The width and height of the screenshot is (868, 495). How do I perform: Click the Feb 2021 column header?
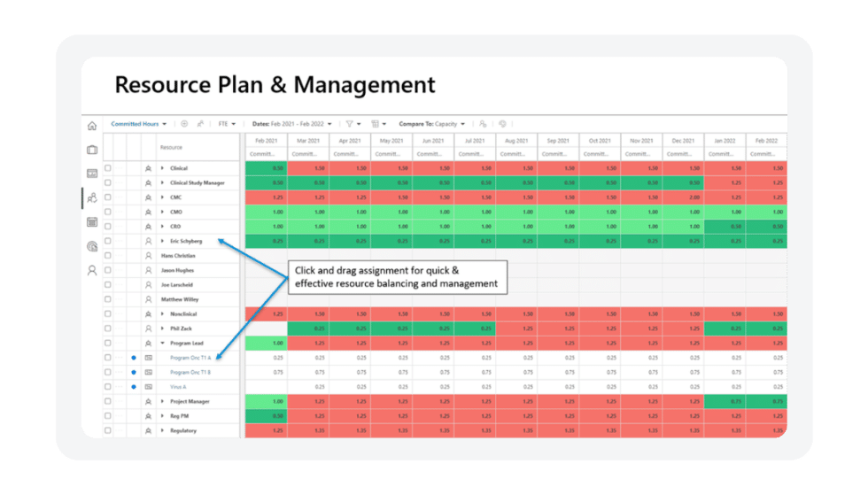pos(267,141)
